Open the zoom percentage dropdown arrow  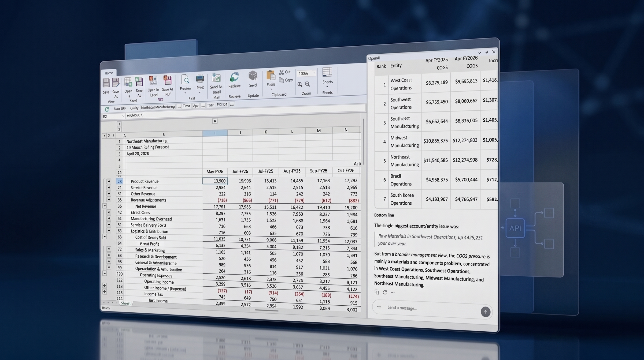pos(314,73)
